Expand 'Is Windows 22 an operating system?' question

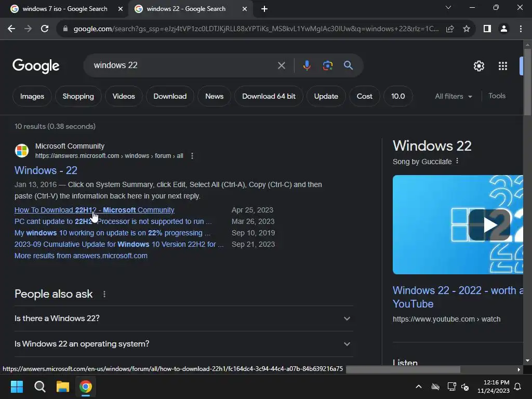[x=183, y=344]
